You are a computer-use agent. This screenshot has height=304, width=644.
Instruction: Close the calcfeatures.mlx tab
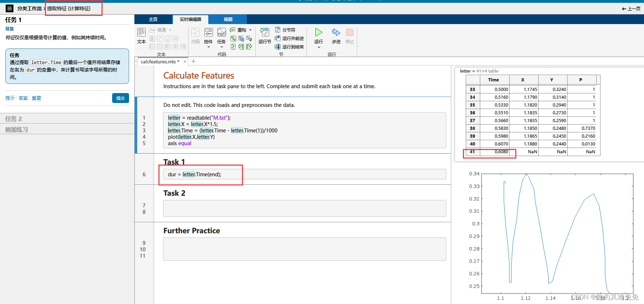click(x=185, y=62)
